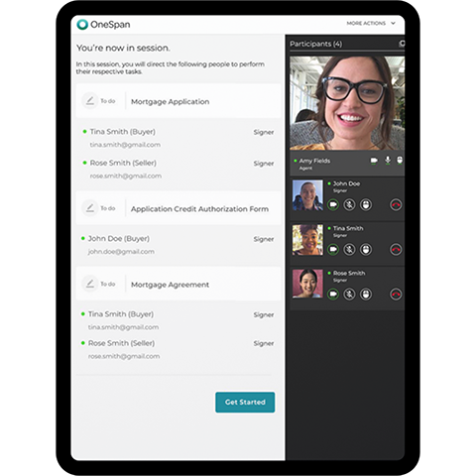Mute John Doe's microphone
The height and width of the screenshot is (476, 476).
(x=349, y=205)
